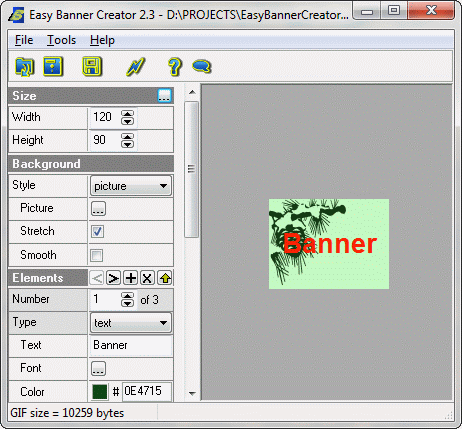The height and width of the screenshot is (429, 462).
Task: Delete element with X button
Action: tap(147, 278)
